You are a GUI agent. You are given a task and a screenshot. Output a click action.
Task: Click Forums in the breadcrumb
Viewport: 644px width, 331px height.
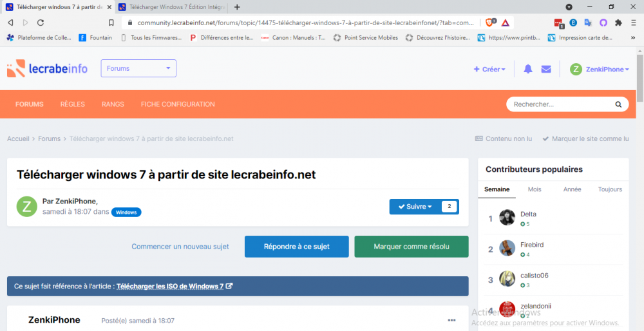(50, 139)
